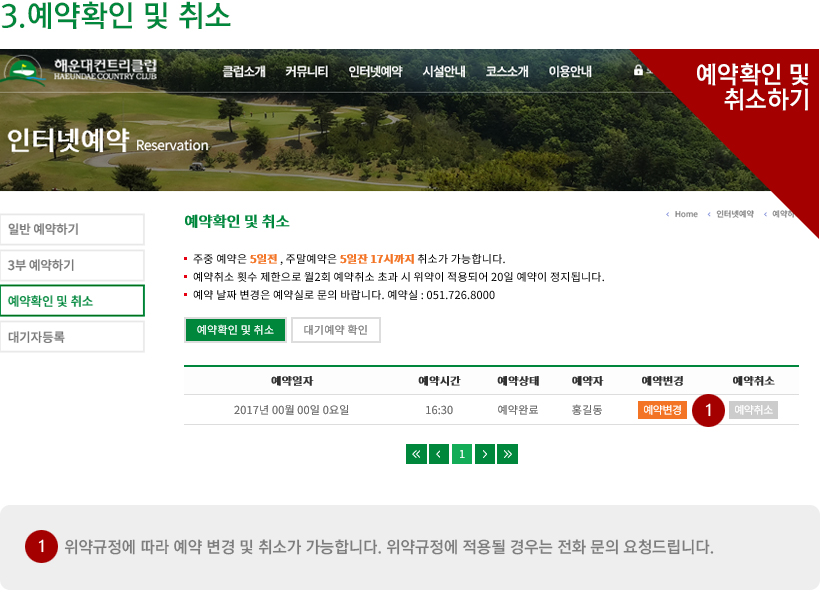820x592 pixels.
Task: Switch to the 대기예약 확인 tab
Action: [335, 330]
